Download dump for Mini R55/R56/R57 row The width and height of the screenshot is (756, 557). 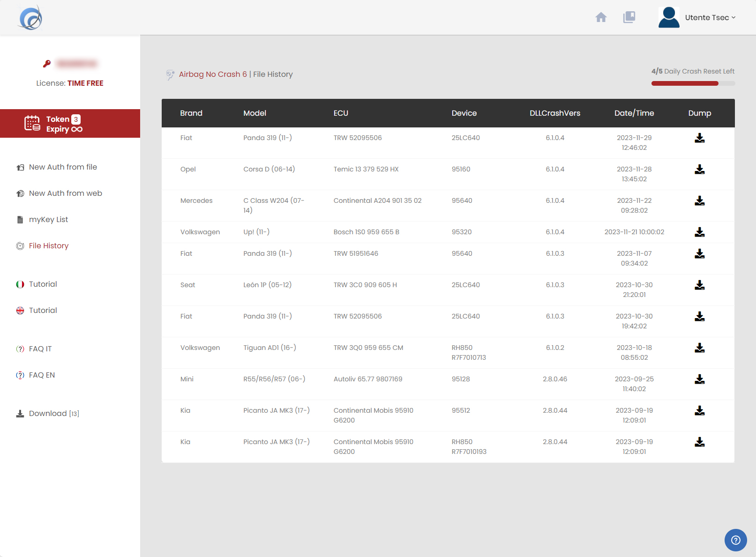pyautogui.click(x=699, y=379)
